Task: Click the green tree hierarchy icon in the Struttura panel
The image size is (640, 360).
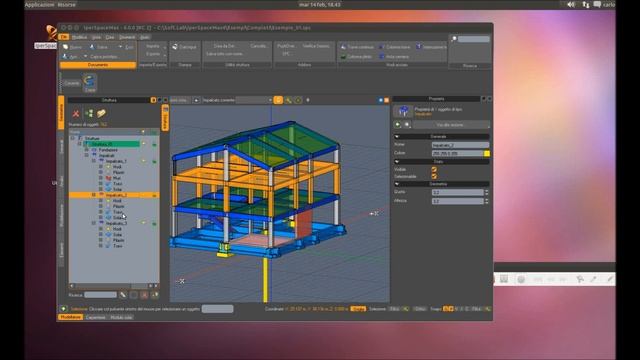Action: (89, 113)
